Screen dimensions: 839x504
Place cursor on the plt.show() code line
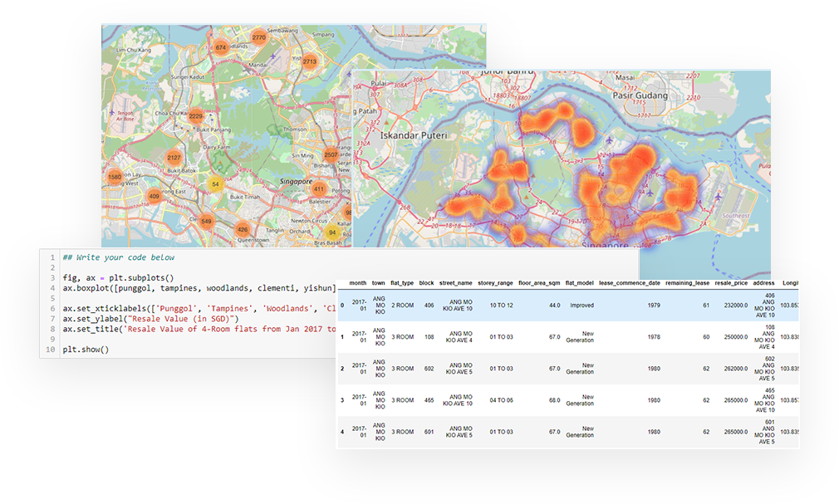coord(86,349)
